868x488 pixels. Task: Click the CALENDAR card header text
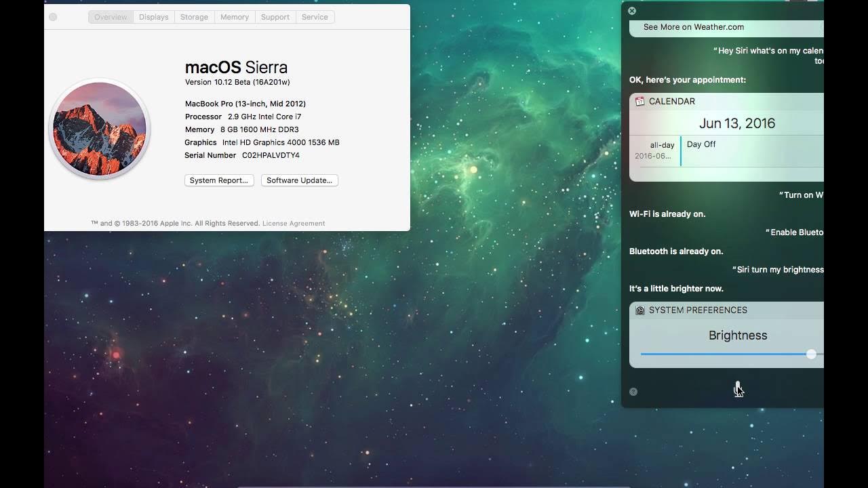tap(672, 101)
